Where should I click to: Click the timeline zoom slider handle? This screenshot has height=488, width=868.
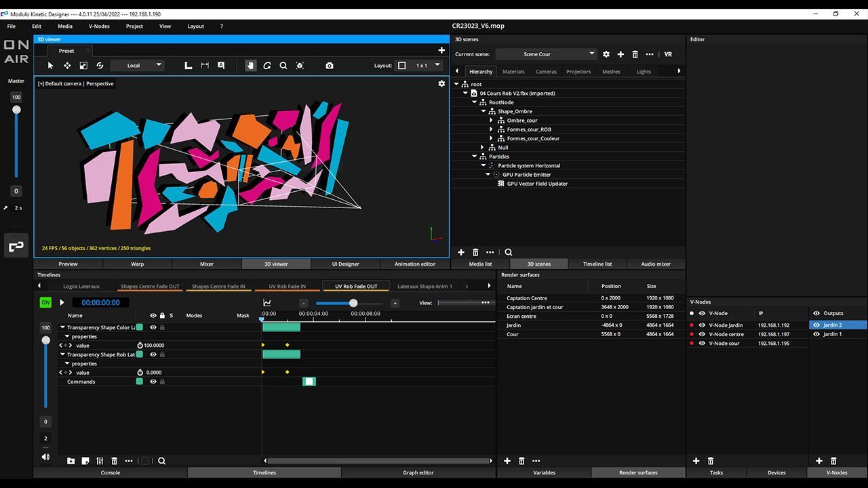353,303
